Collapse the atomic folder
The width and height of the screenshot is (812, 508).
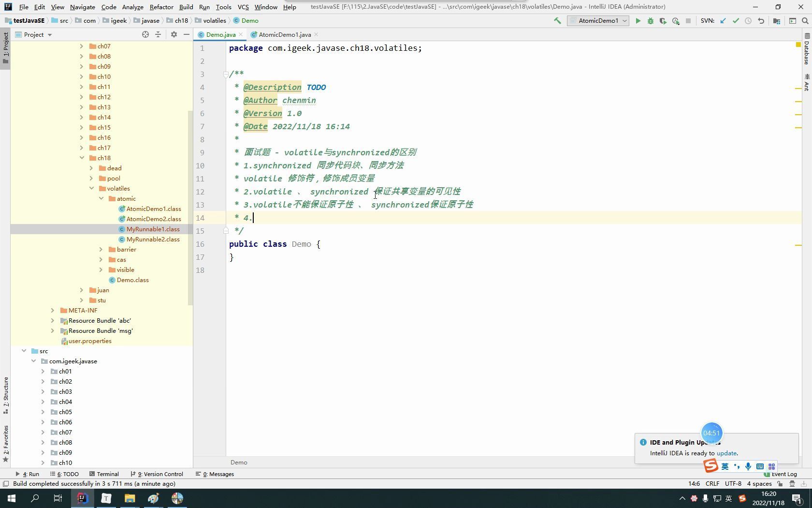point(101,198)
